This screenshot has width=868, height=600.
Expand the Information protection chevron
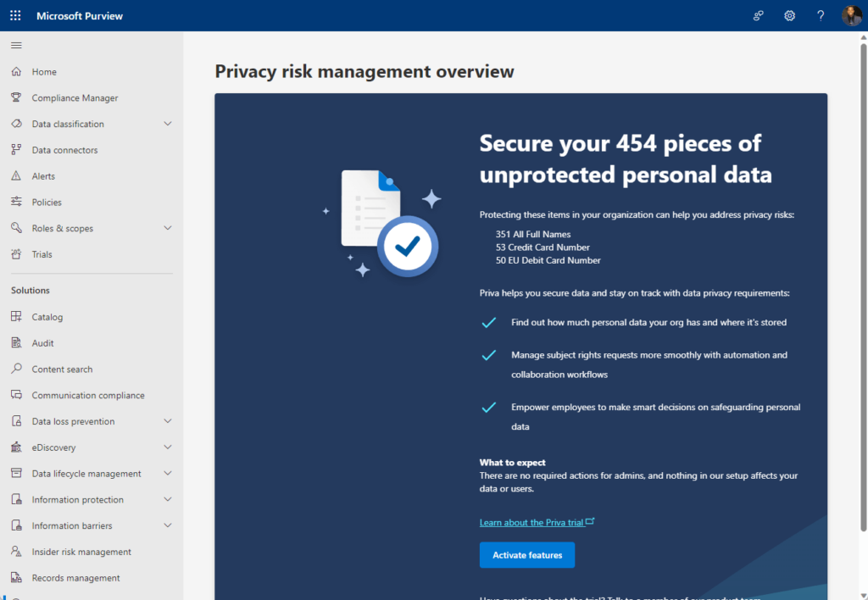coord(167,498)
